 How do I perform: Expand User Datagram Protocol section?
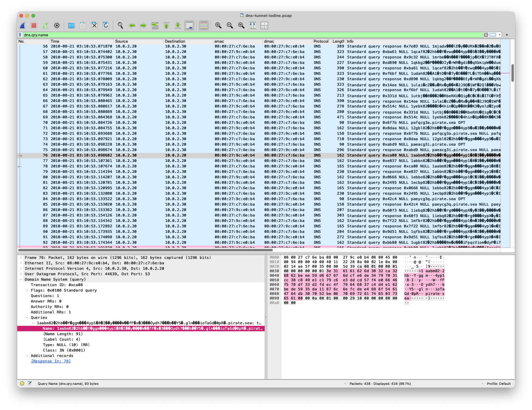[21, 274]
